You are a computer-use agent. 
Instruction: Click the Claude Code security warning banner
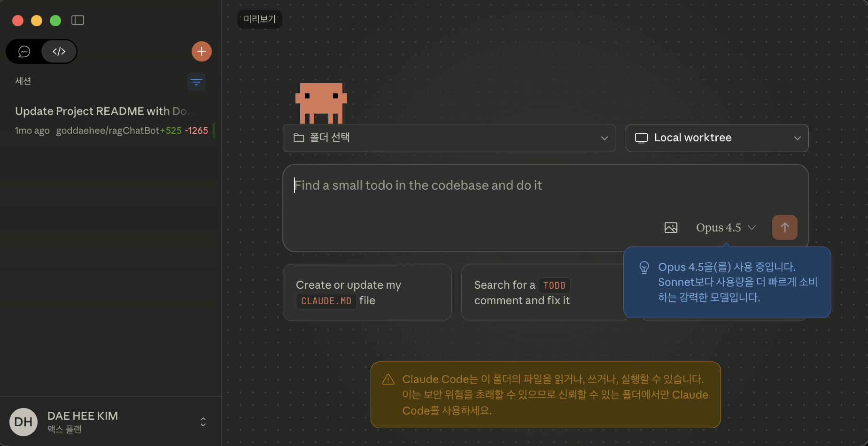point(545,395)
